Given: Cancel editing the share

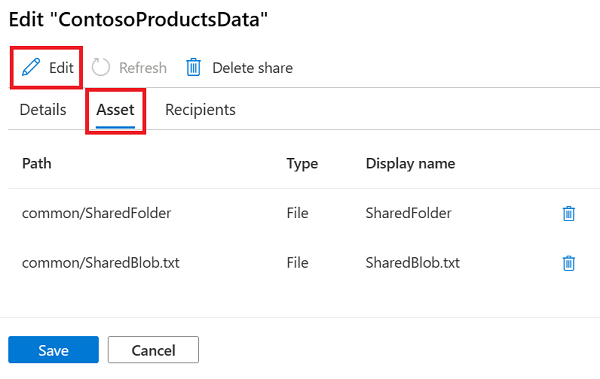Looking at the screenshot, I should tap(153, 350).
